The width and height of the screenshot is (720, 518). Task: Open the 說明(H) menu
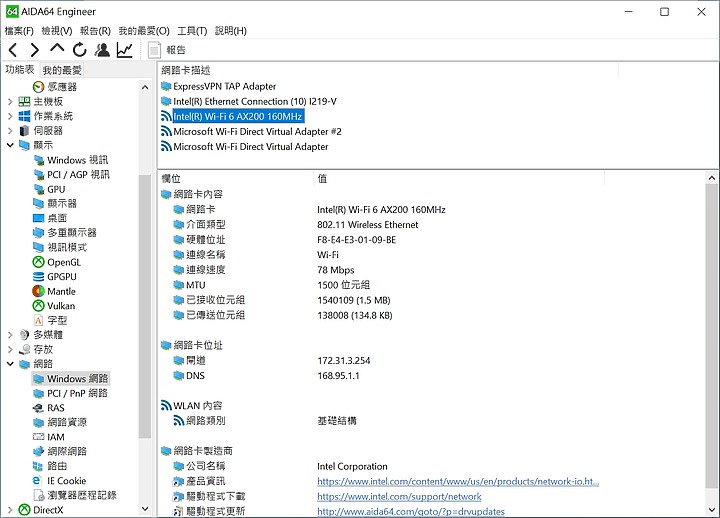231,31
